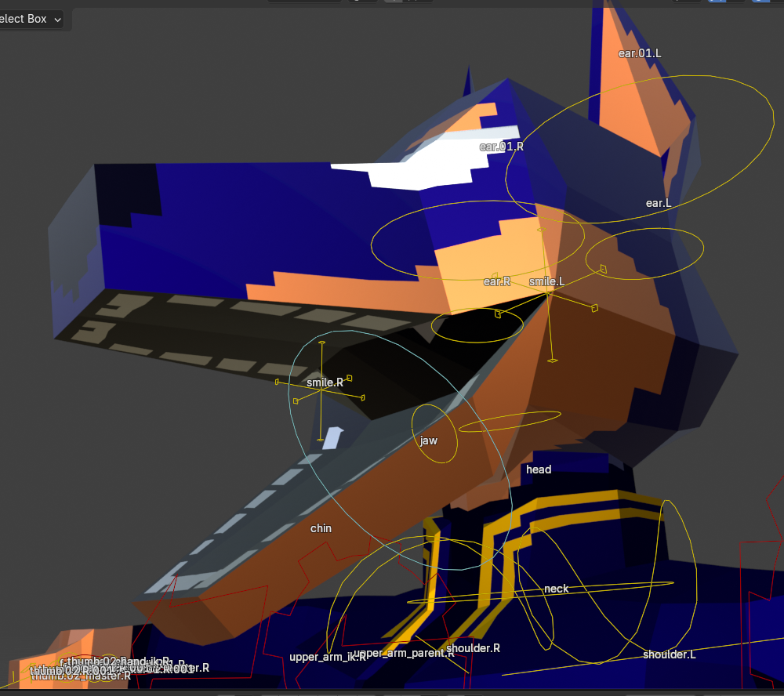Open the Select Box tool dropdown
The height and width of the screenshot is (696, 784).
coord(31,19)
